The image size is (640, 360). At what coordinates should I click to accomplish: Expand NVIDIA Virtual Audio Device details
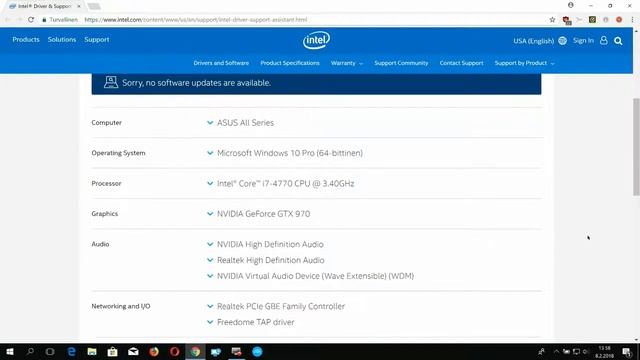pyautogui.click(x=210, y=276)
